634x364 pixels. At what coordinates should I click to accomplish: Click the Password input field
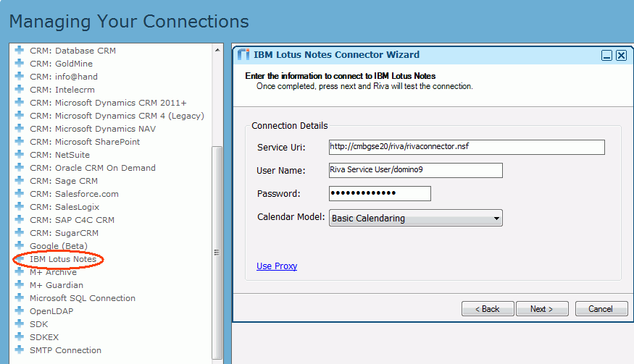380,194
